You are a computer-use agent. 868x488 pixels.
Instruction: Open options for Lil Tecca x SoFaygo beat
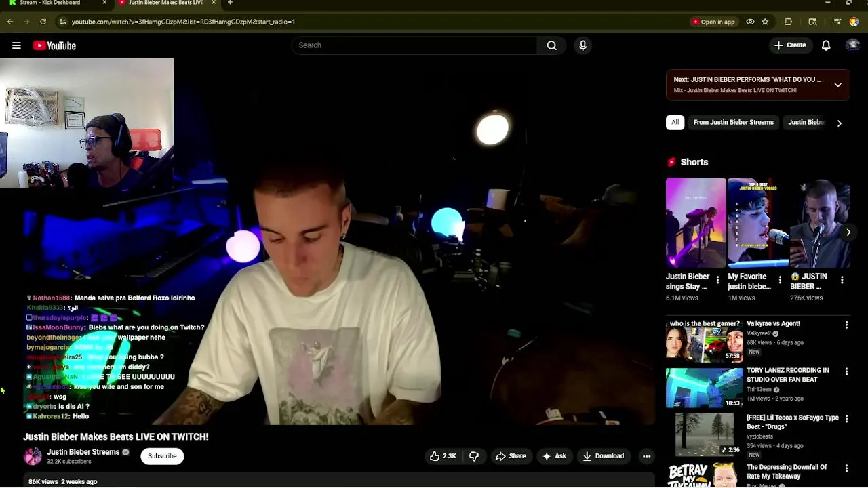pos(846,420)
